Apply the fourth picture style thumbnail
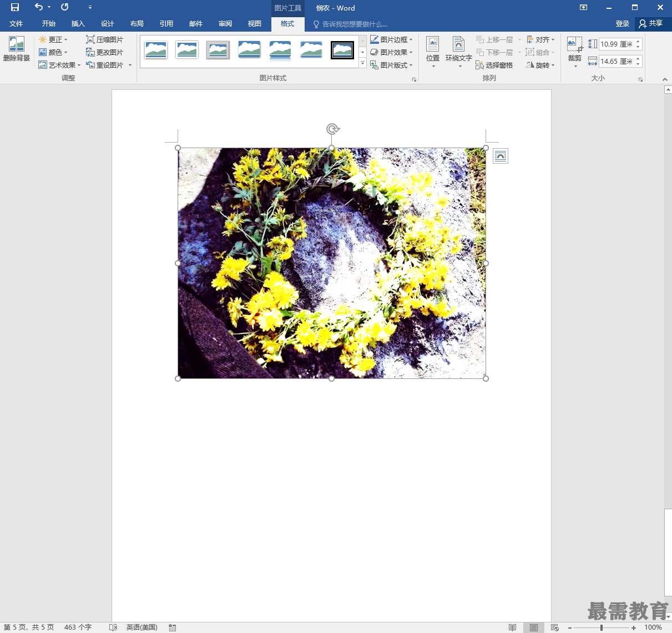672x633 pixels. [249, 50]
